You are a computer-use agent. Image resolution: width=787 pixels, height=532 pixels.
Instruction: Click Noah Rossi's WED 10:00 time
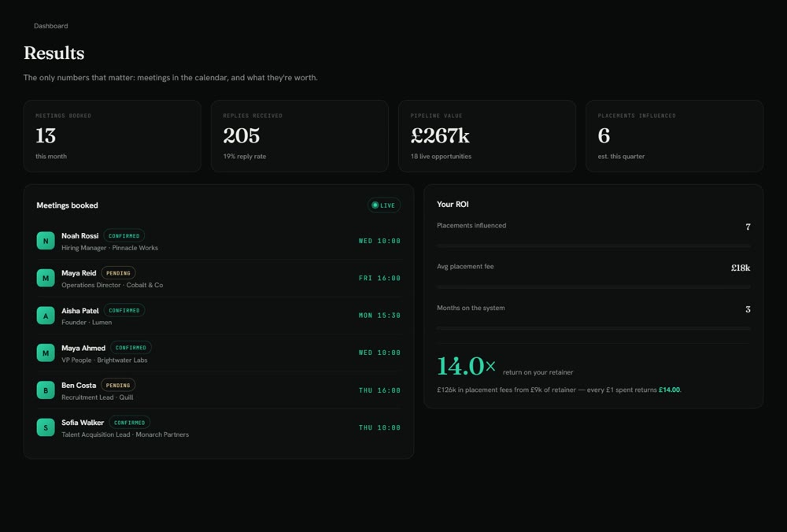379,241
